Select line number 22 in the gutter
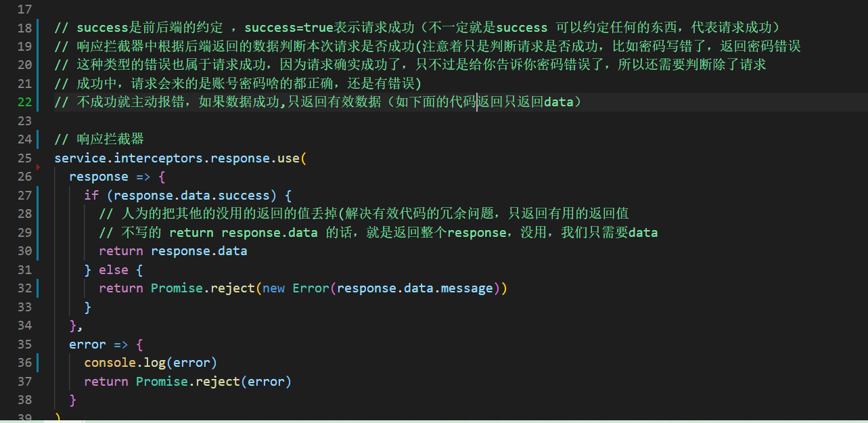Screen dimensions: 868x423 pyautogui.click(x=24, y=102)
